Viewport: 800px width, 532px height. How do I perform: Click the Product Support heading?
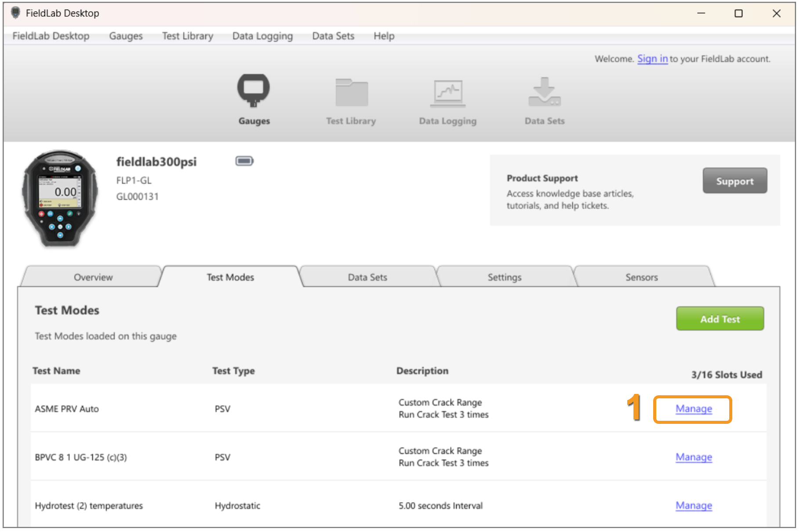click(542, 178)
